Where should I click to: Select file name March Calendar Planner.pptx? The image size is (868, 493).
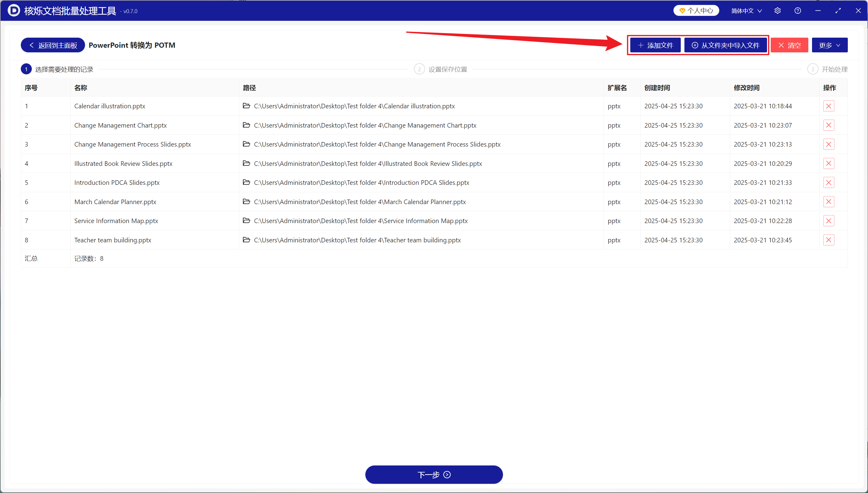(x=115, y=202)
